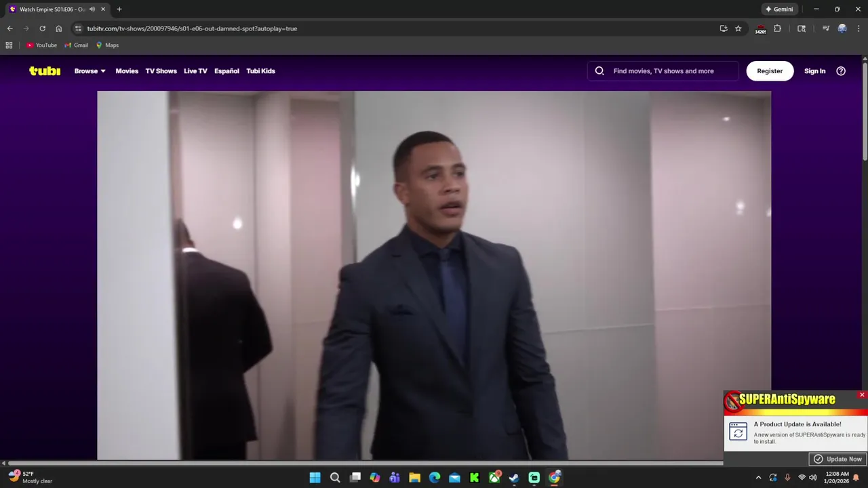Open Tubi Kids section
The width and height of the screenshot is (868, 488).
260,70
